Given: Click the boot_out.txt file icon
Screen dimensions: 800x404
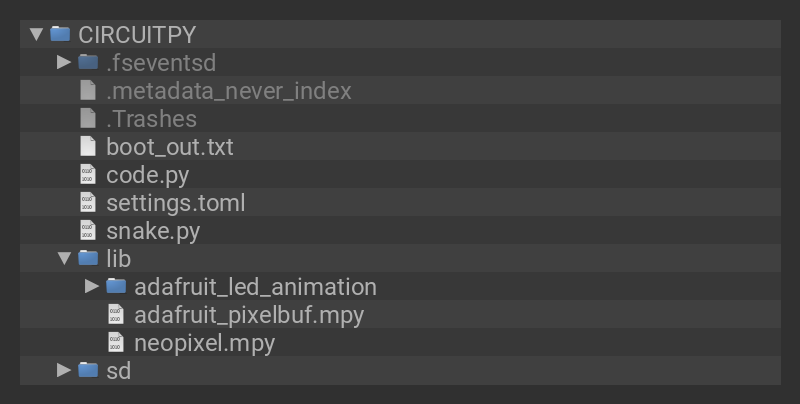Looking at the screenshot, I should 88,146.
